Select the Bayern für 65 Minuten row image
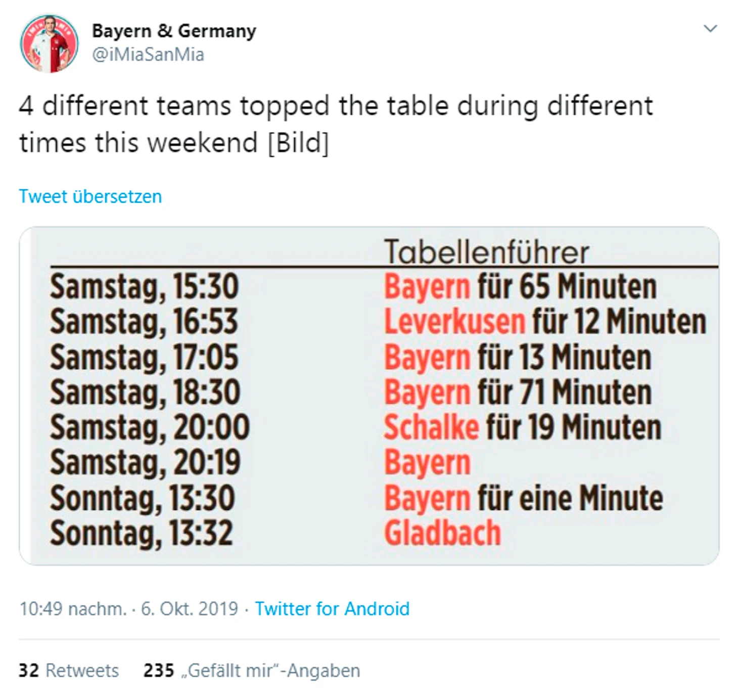The image size is (738, 700). pos(521,286)
